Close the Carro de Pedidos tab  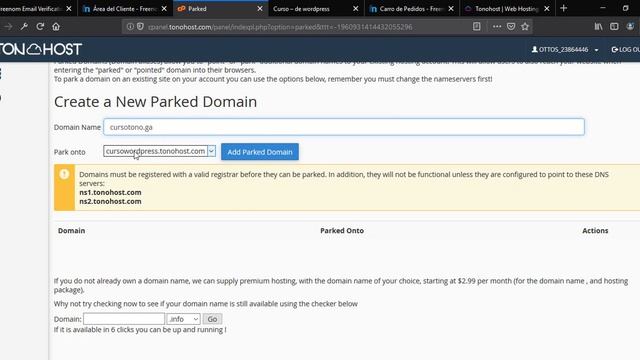tap(451, 9)
